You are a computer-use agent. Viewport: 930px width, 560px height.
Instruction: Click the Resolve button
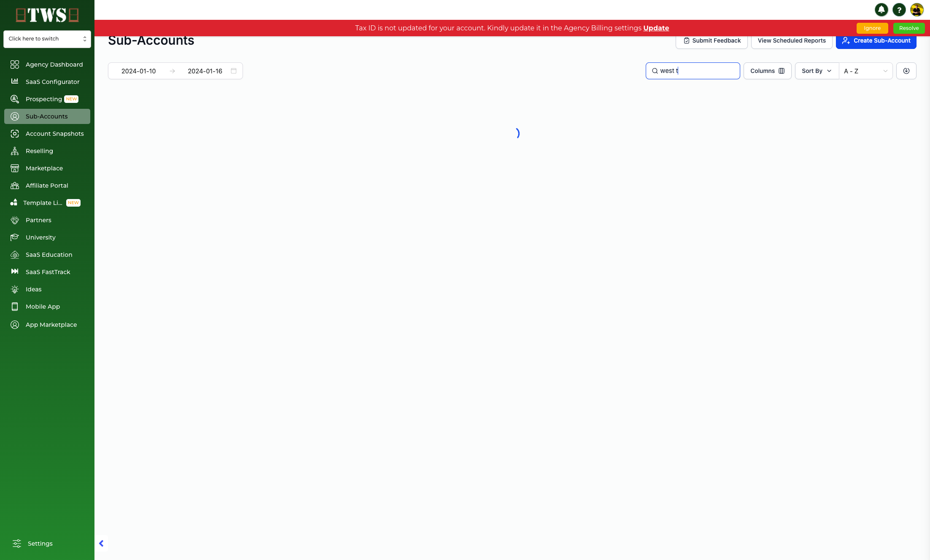pyautogui.click(x=909, y=28)
